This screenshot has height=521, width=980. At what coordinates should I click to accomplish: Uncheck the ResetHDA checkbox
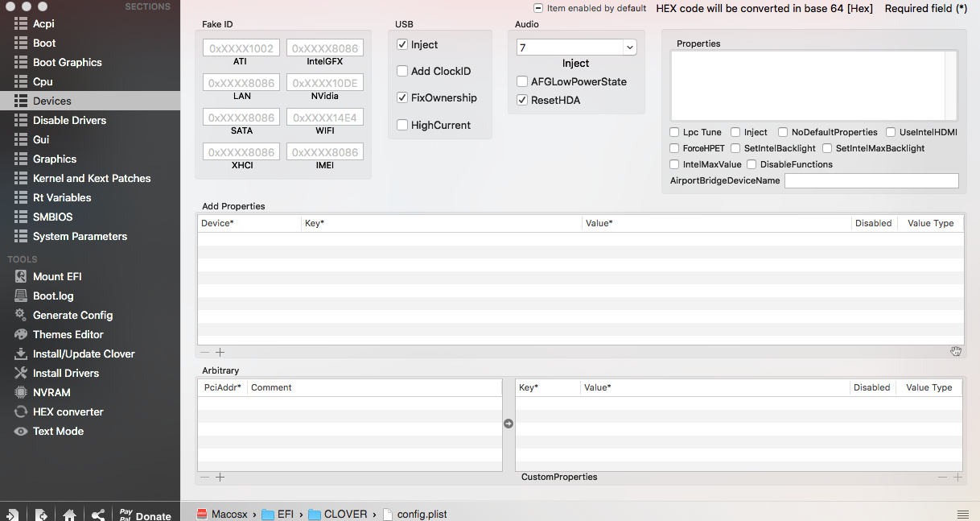[522, 101]
